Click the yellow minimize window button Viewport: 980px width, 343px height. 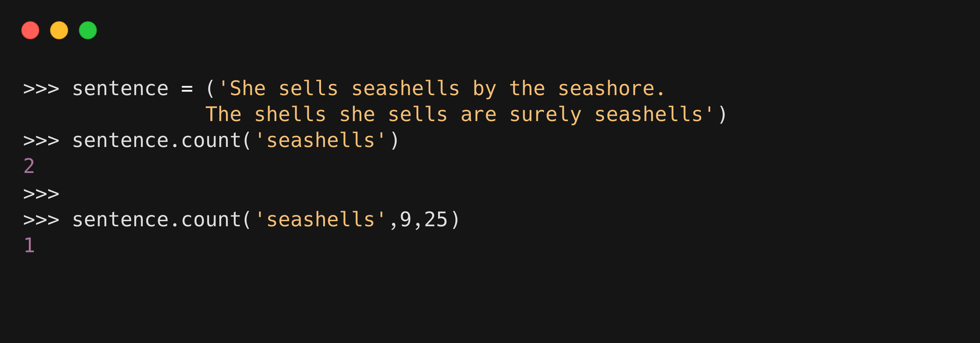[59, 30]
